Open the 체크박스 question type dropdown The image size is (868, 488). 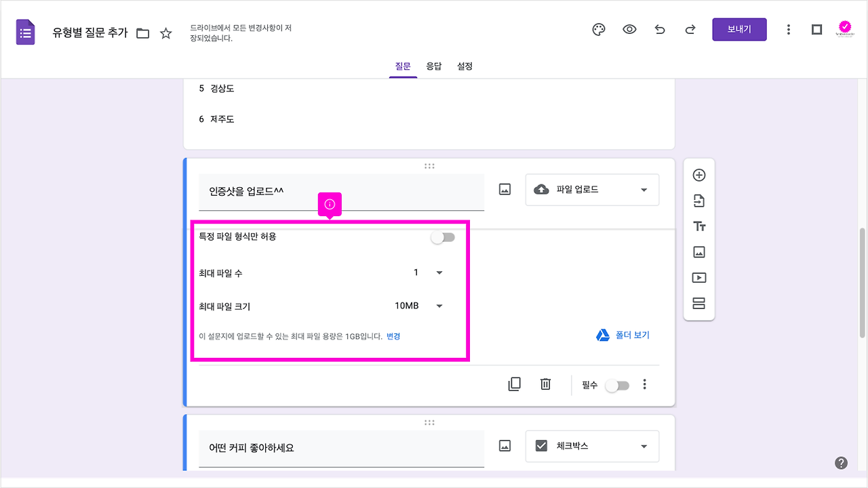point(591,446)
